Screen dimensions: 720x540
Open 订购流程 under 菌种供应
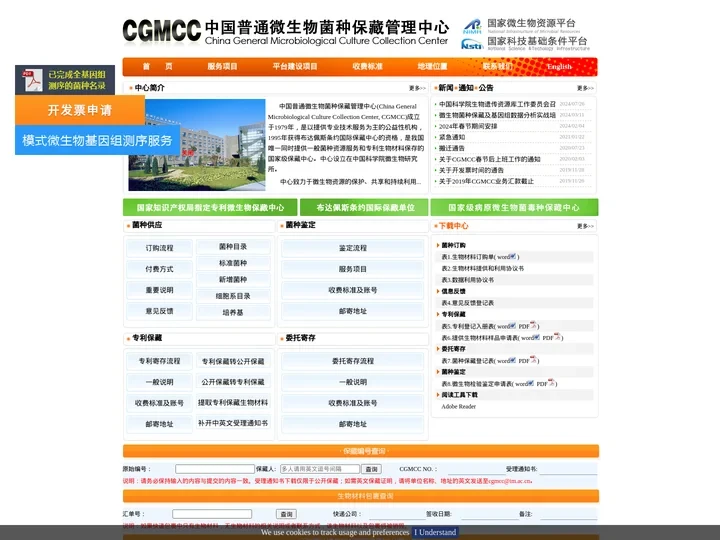tap(159, 248)
